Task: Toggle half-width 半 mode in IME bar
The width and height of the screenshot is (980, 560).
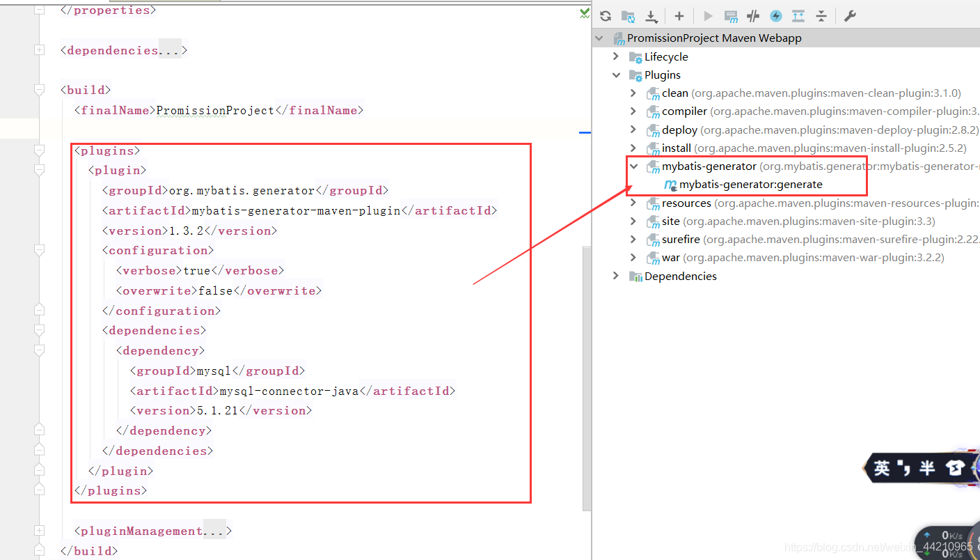Action: click(x=926, y=469)
